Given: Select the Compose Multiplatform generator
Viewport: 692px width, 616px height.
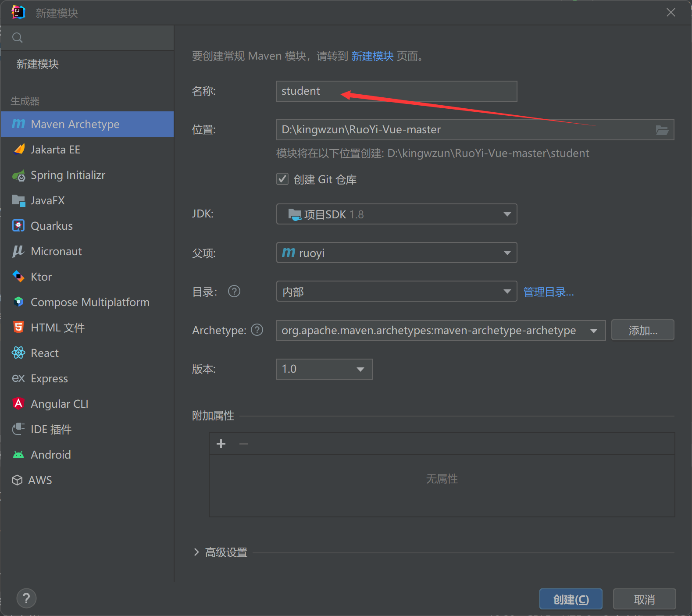Looking at the screenshot, I should [x=88, y=302].
